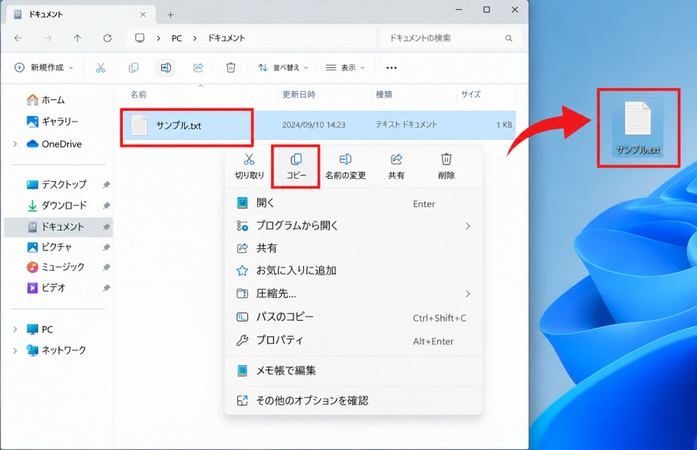Viewport: 697px width, 450px height.
Task: Click テキスト ドキュメント type cell
Action: (x=406, y=125)
